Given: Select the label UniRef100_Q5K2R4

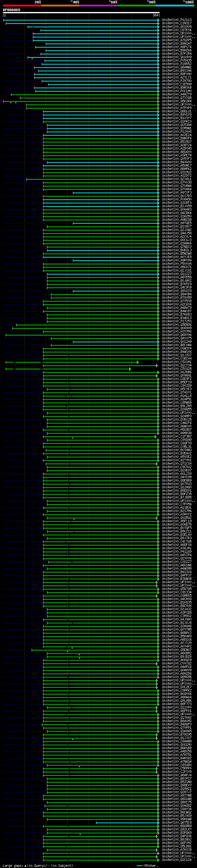Looking at the screenshot, I should [176, 101].
